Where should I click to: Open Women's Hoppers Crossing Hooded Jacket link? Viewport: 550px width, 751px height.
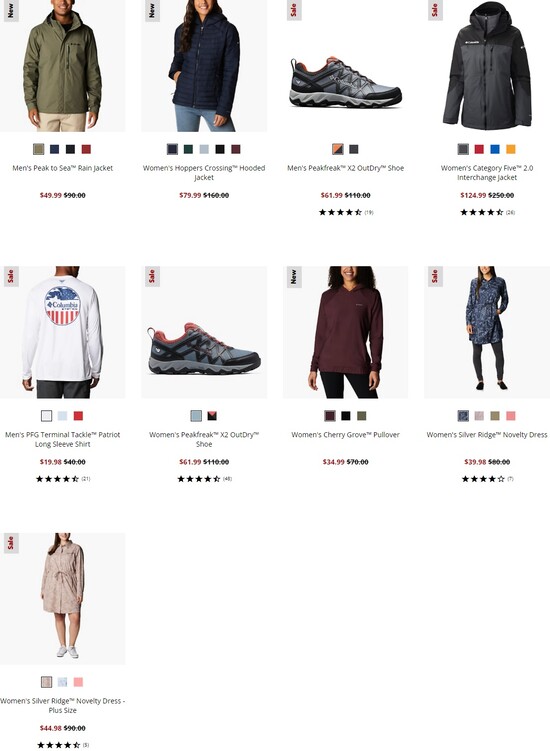click(204, 172)
